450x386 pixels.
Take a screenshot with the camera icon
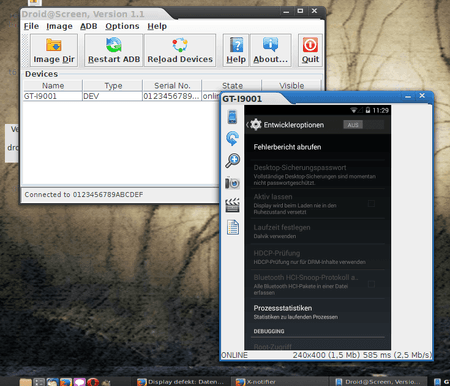232,183
